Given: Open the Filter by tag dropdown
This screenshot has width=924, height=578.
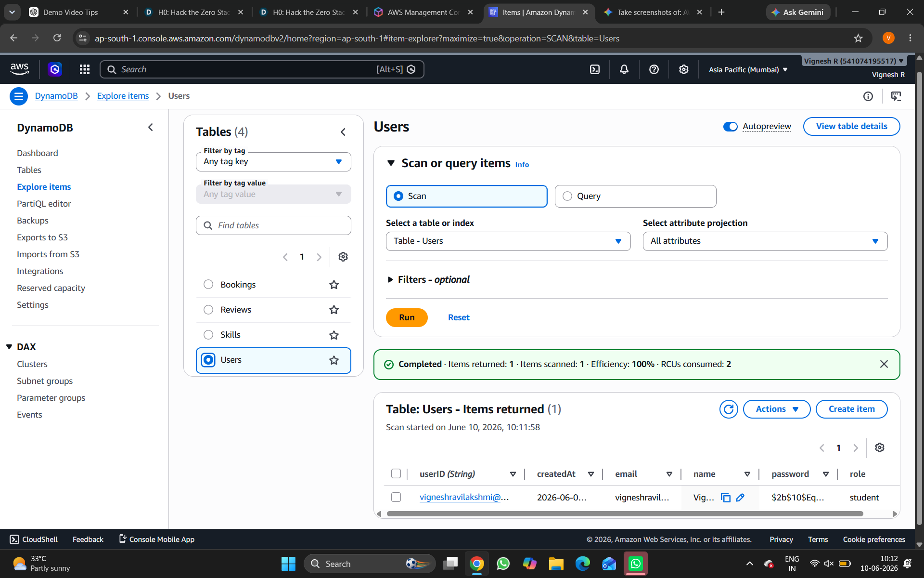Looking at the screenshot, I should click(273, 162).
